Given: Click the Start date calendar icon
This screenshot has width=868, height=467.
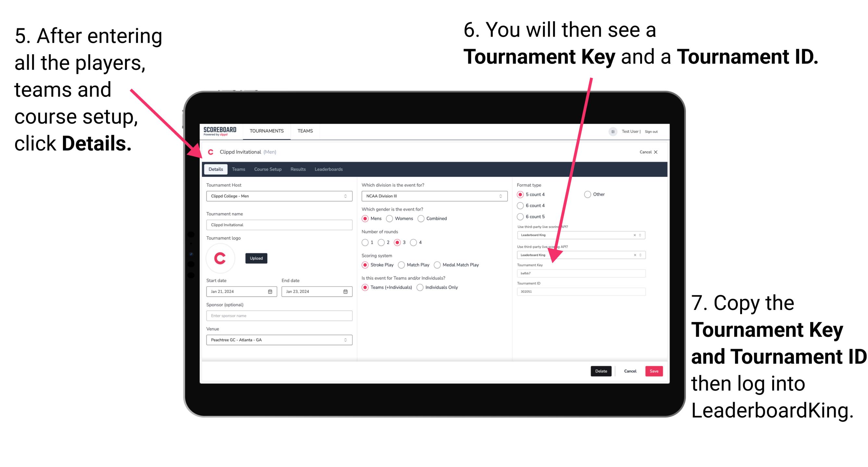Looking at the screenshot, I should pos(270,291).
